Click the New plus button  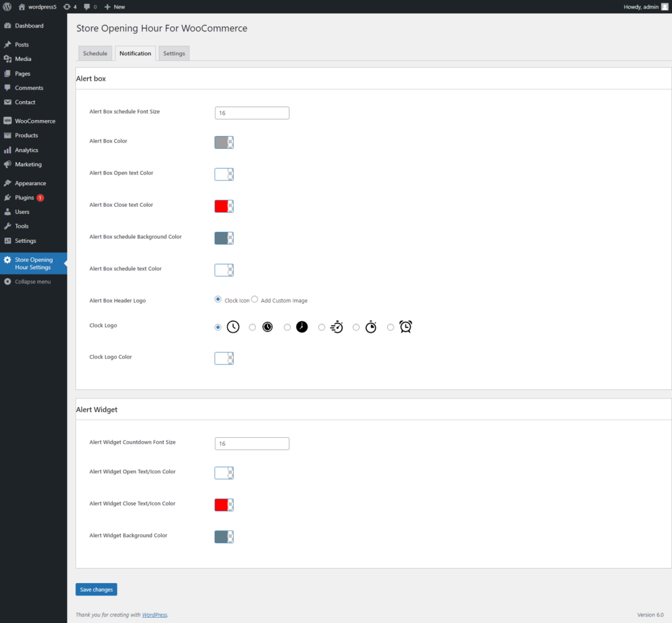coord(114,7)
